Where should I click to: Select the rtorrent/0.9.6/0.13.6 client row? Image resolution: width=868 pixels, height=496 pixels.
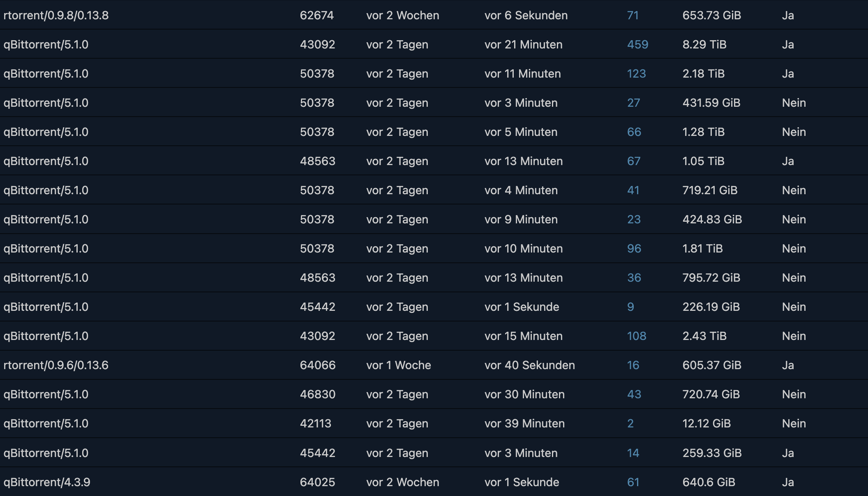(434, 365)
